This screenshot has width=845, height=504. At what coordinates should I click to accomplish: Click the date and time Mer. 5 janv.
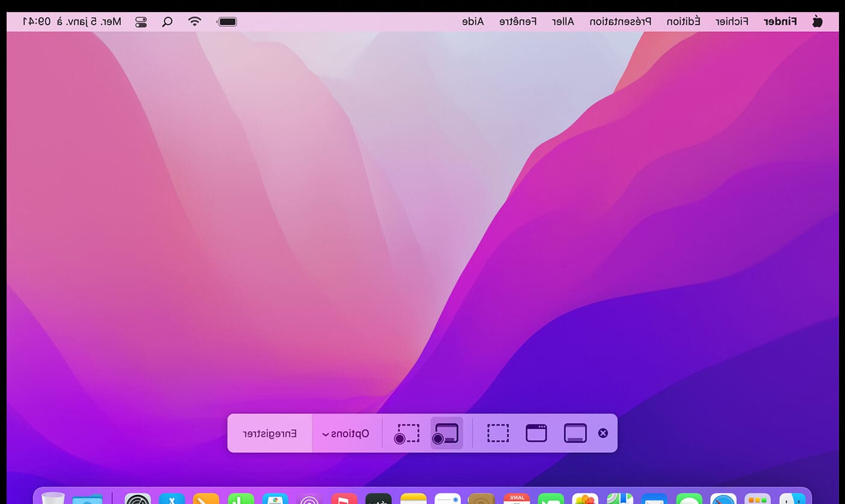click(72, 22)
